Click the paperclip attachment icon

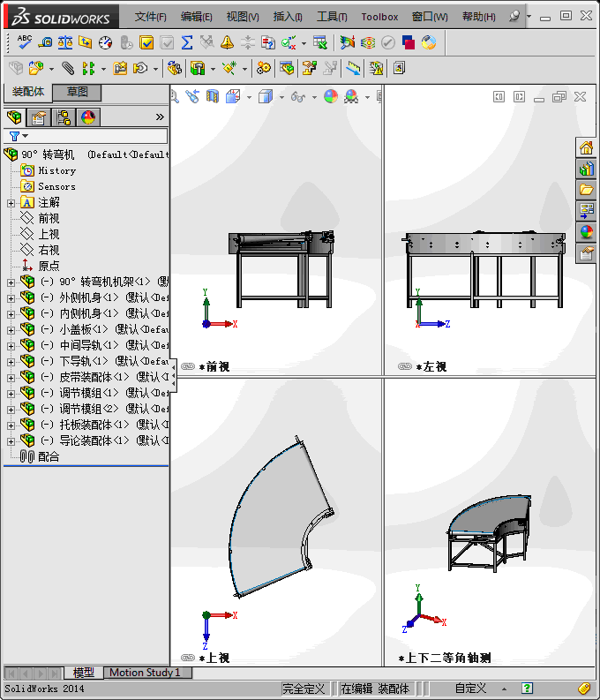point(68,68)
